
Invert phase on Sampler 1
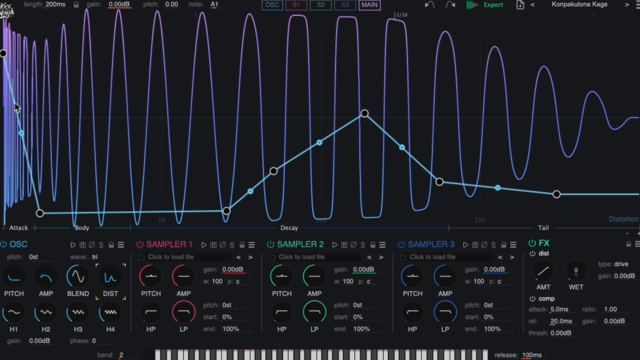(222, 245)
